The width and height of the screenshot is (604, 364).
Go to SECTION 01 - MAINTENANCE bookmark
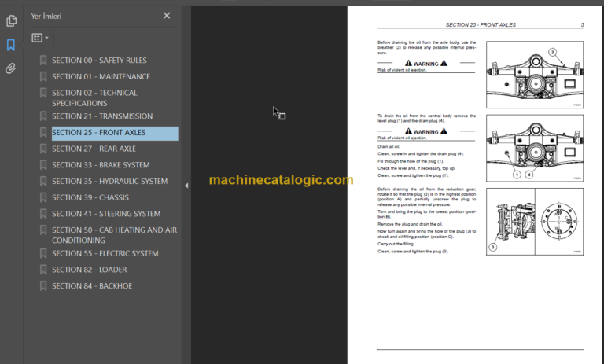(101, 76)
